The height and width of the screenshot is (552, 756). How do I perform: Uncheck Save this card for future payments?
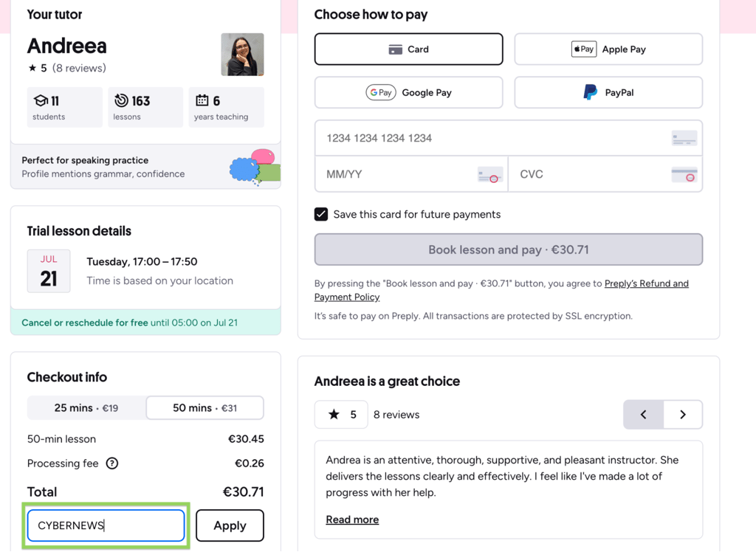(x=321, y=214)
